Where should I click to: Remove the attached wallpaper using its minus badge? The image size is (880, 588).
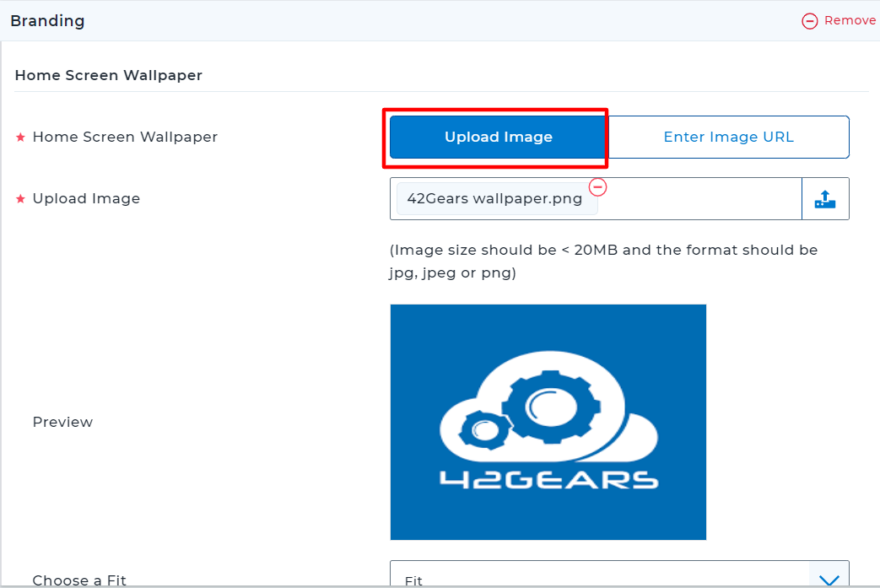click(x=598, y=187)
